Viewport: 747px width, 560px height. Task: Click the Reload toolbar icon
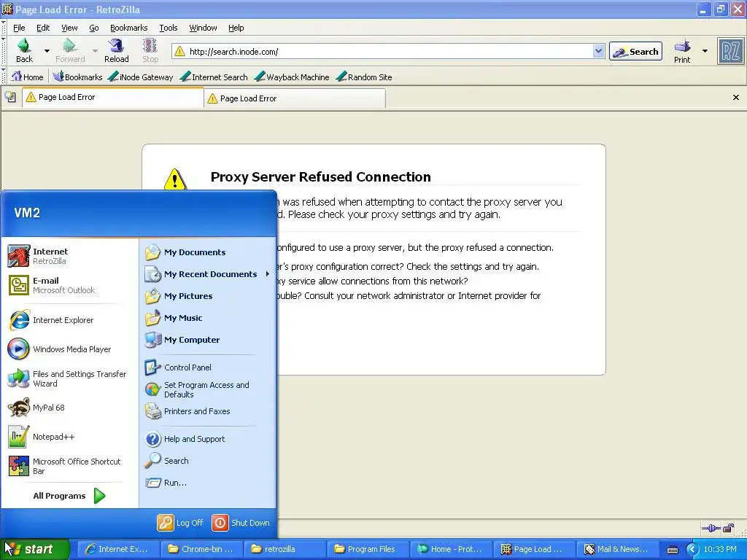pyautogui.click(x=116, y=50)
